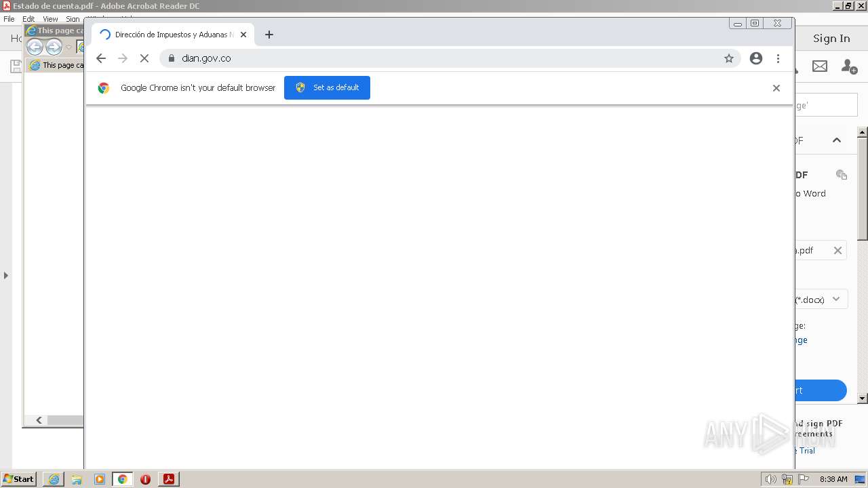Click the 8:38 AM system clock

tap(833, 479)
